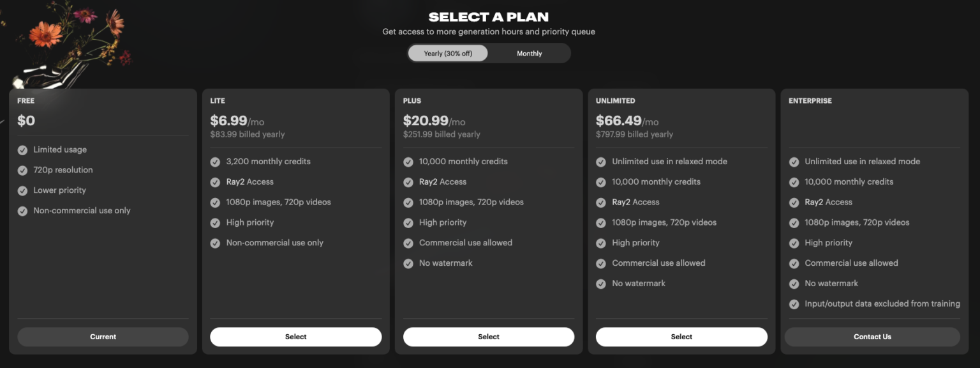Switch billing to Monthly
Viewport: 980px width, 368px height.
click(x=529, y=54)
